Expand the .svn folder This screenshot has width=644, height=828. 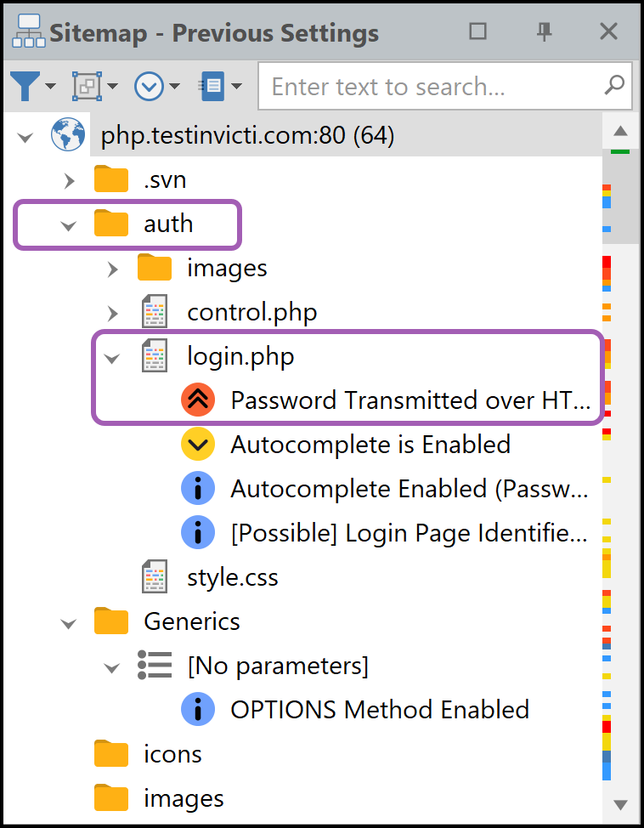(x=68, y=179)
